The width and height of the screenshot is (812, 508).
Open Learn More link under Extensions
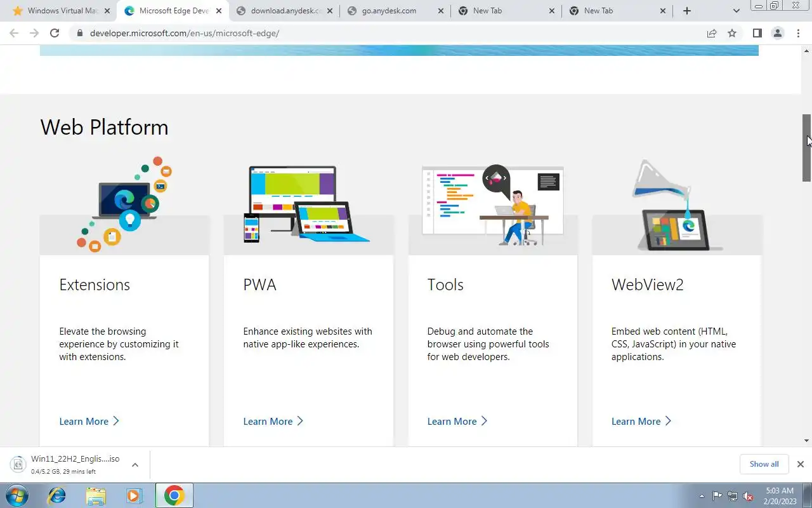[x=89, y=421]
